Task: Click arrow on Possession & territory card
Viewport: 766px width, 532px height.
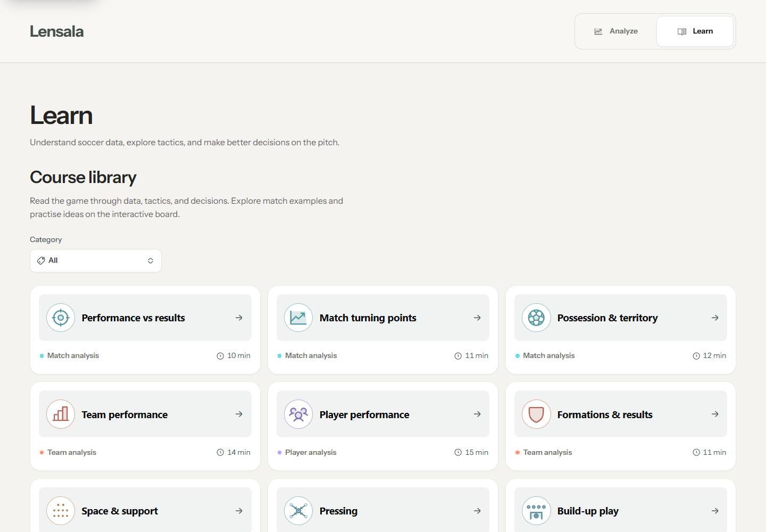Action: pyautogui.click(x=715, y=318)
